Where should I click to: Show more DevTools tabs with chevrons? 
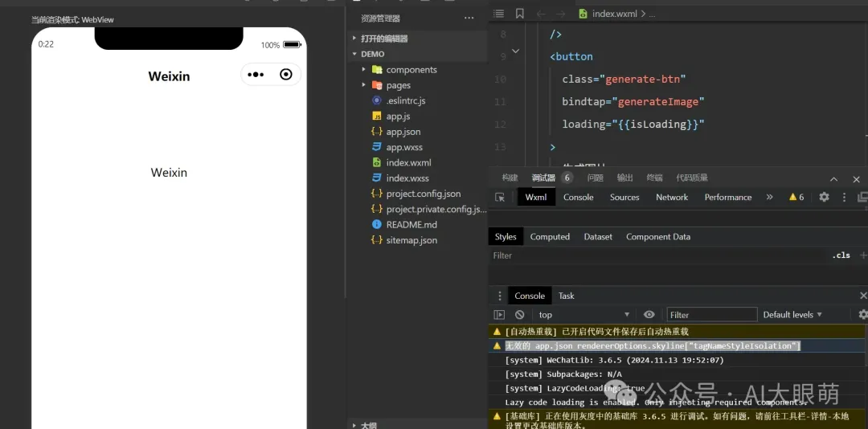(769, 197)
